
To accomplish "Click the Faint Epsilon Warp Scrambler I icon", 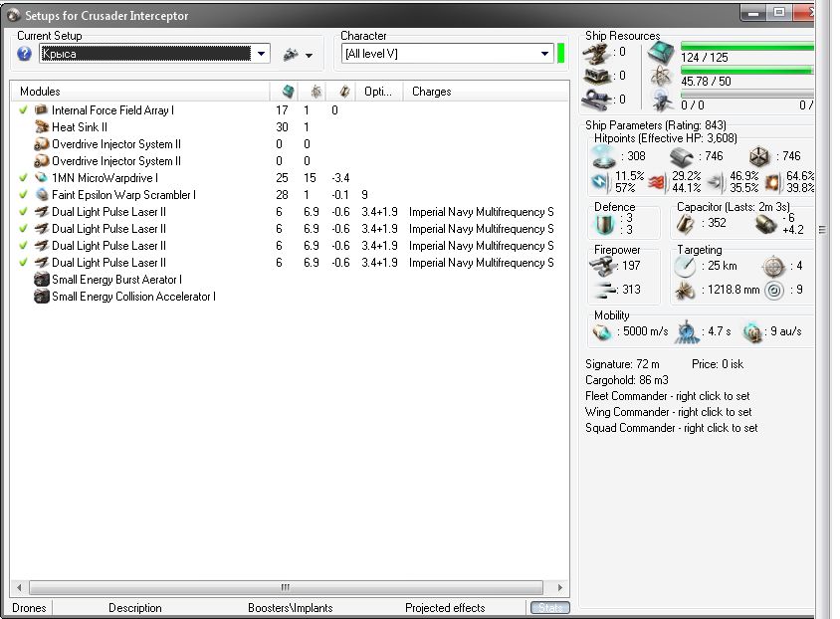I will click(x=41, y=195).
